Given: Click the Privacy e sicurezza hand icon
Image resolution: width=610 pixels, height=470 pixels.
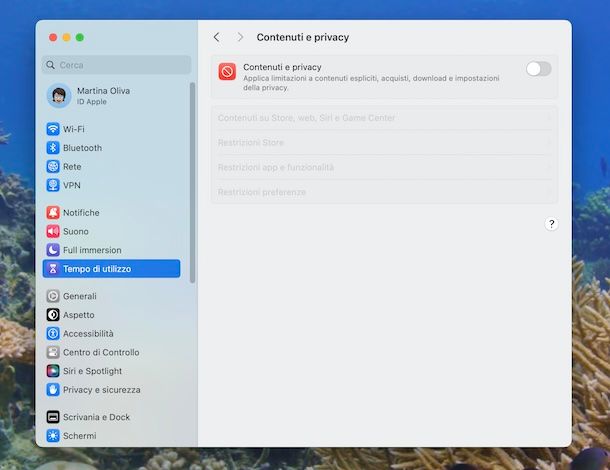Looking at the screenshot, I should coord(53,389).
